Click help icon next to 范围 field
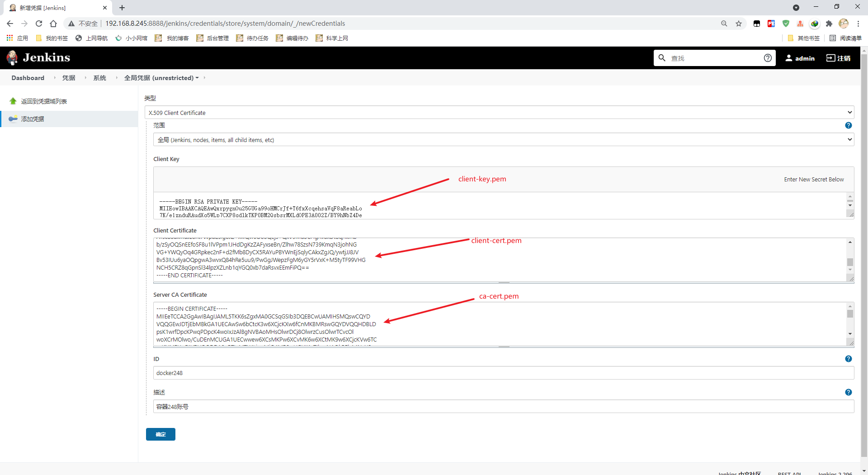Viewport: 868px width, 475px height. (848, 125)
